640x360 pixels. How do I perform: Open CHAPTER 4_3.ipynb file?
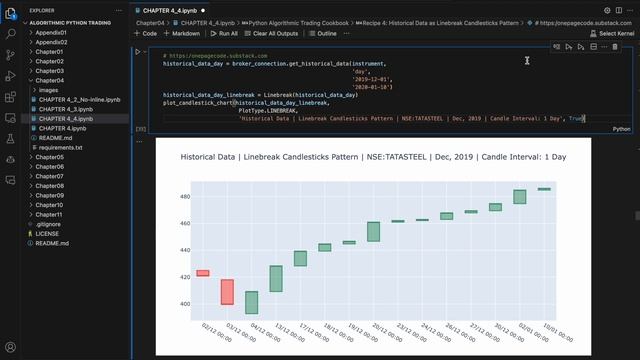(66, 109)
